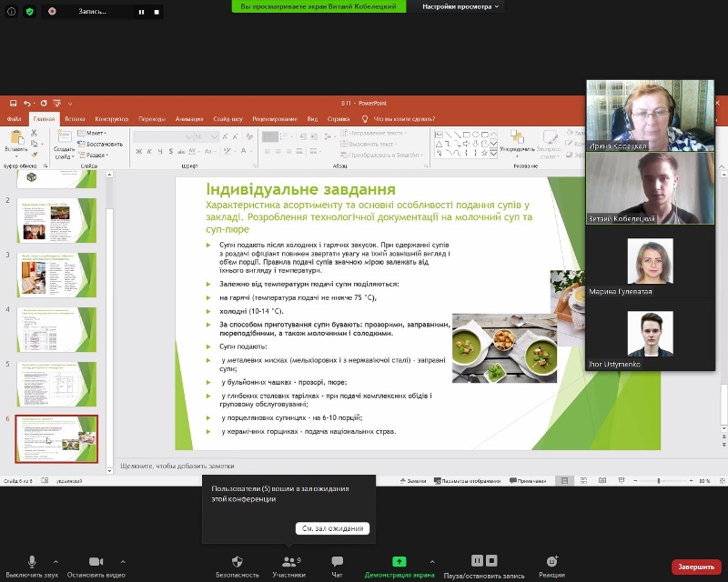The image size is (728, 582).
Task: Click the Slideshow view icon in status bar
Action: [622, 481]
